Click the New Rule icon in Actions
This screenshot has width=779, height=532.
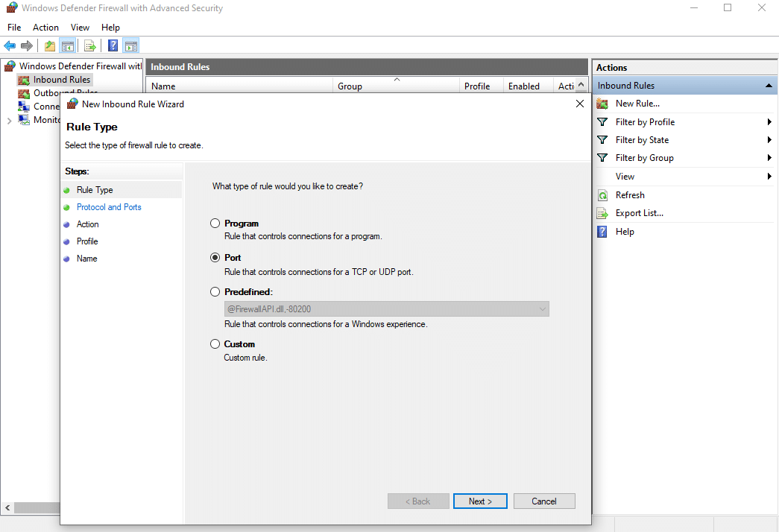(602, 104)
